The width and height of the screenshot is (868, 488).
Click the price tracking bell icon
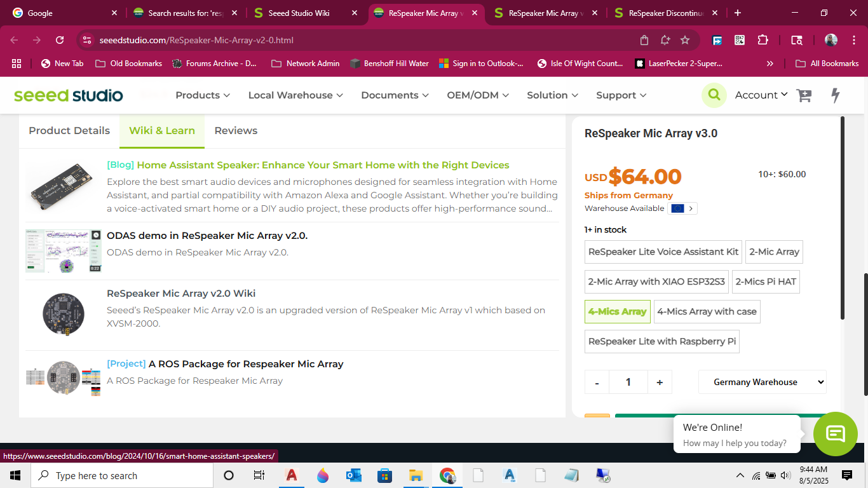pos(665,40)
